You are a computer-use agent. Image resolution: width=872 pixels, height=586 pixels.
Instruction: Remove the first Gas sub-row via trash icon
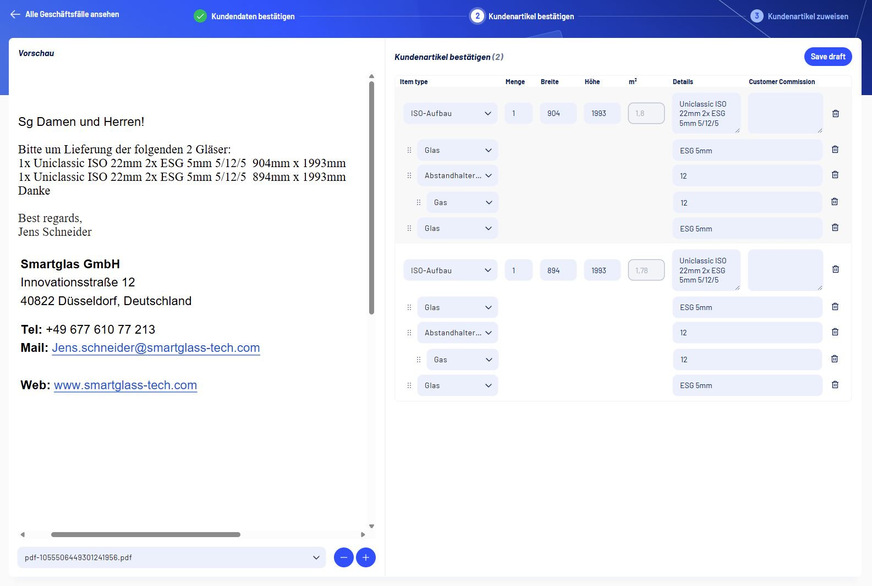(835, 202)
